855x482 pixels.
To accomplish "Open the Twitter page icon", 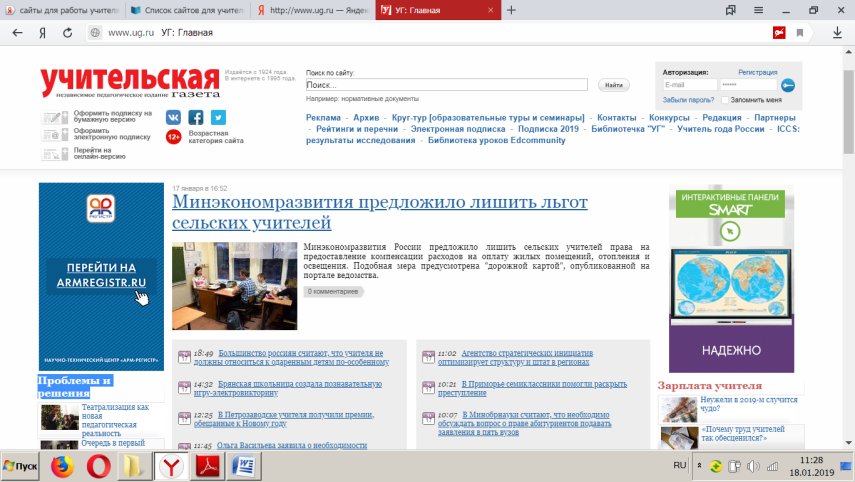I will [x=218, y=117].
